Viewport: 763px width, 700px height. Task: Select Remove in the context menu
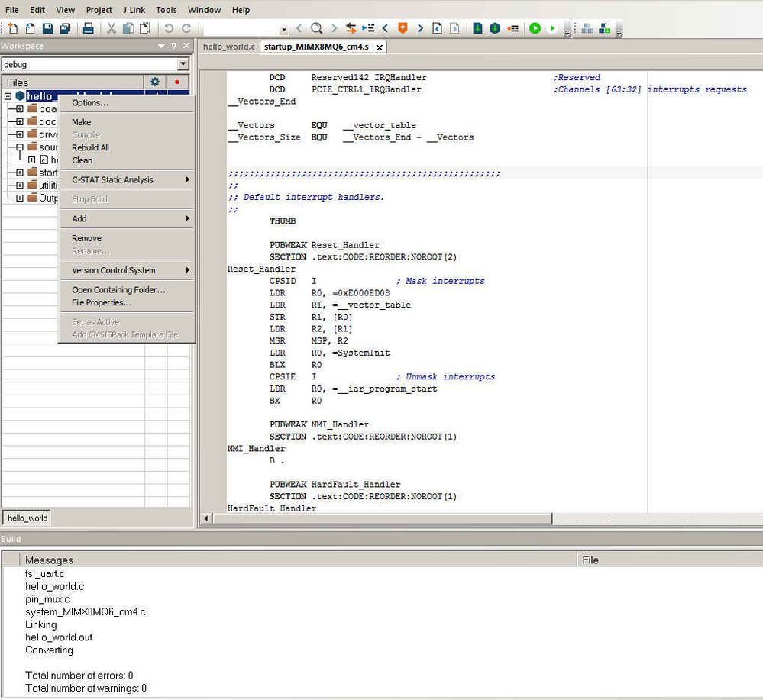(127, 238)
